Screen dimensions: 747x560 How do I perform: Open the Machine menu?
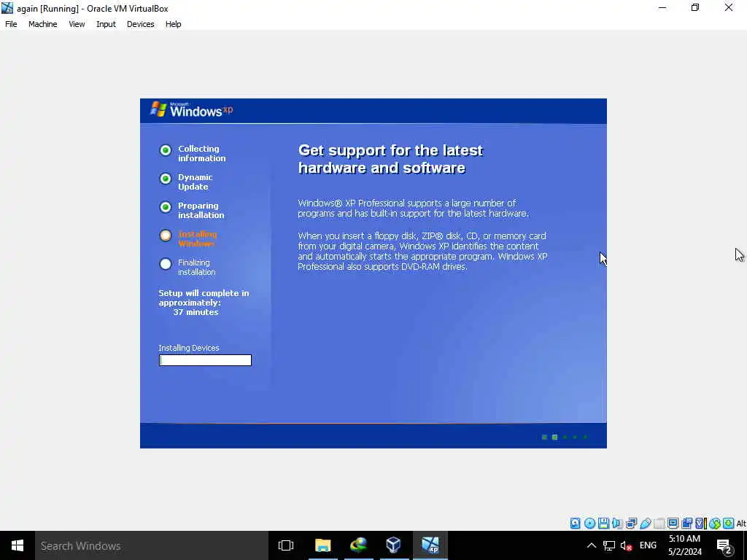click(x=43, y=24)
